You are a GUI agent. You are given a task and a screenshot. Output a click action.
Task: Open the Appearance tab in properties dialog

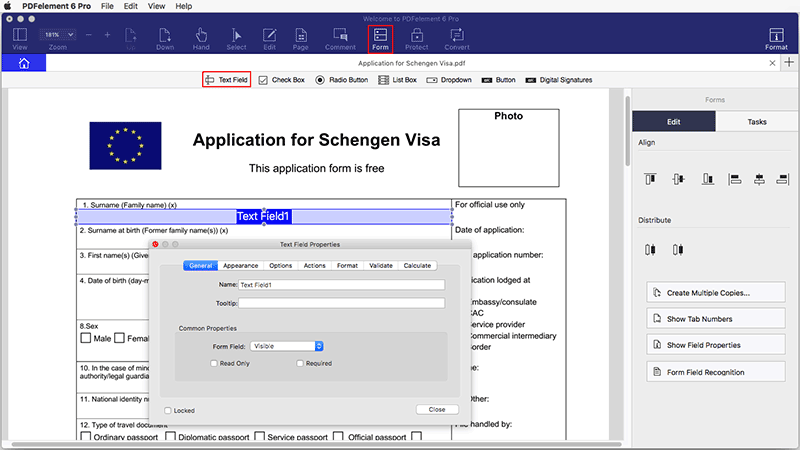coord(240,265)
